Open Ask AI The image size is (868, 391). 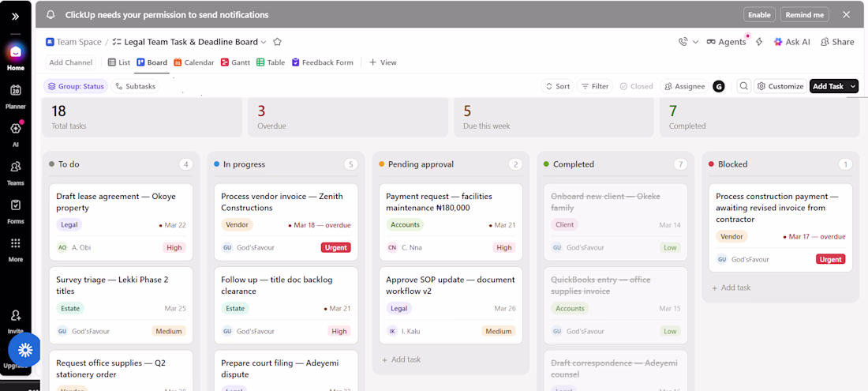pos(791,42)
